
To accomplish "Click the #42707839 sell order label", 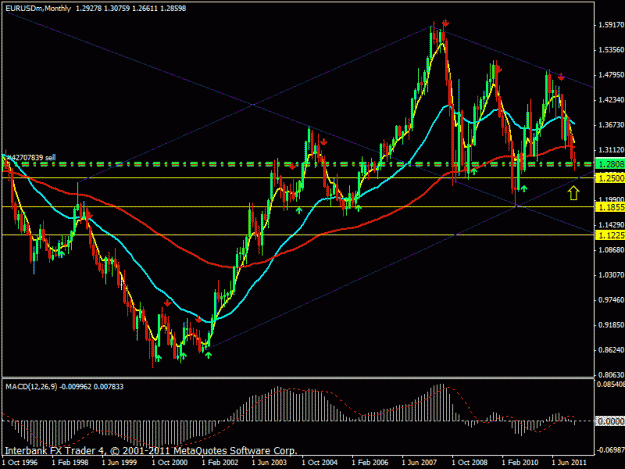I will coord(32,158).
